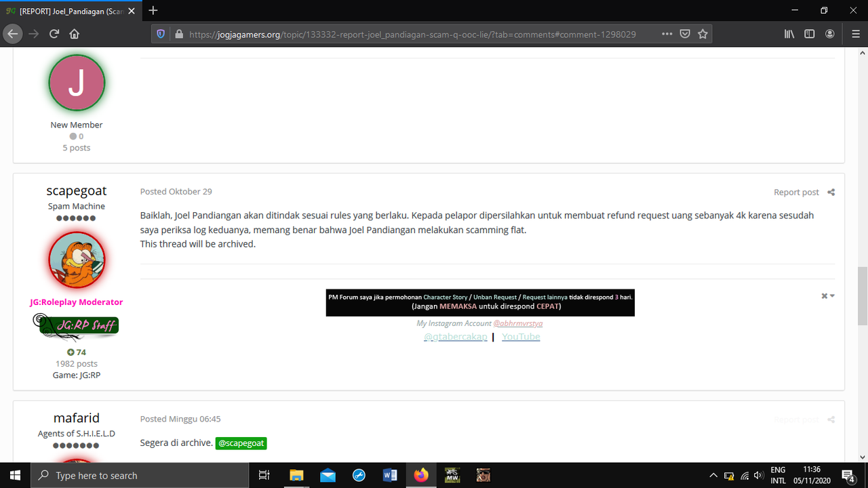Screen dimensions: 868x488
Task: Open the browser home page
Action: [x=75, y=33]
